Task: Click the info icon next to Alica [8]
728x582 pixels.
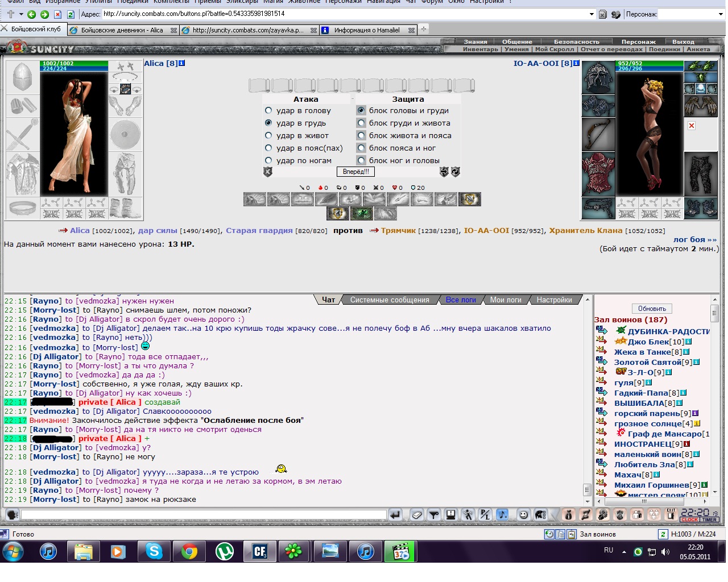Action: [x=182, y=63]
